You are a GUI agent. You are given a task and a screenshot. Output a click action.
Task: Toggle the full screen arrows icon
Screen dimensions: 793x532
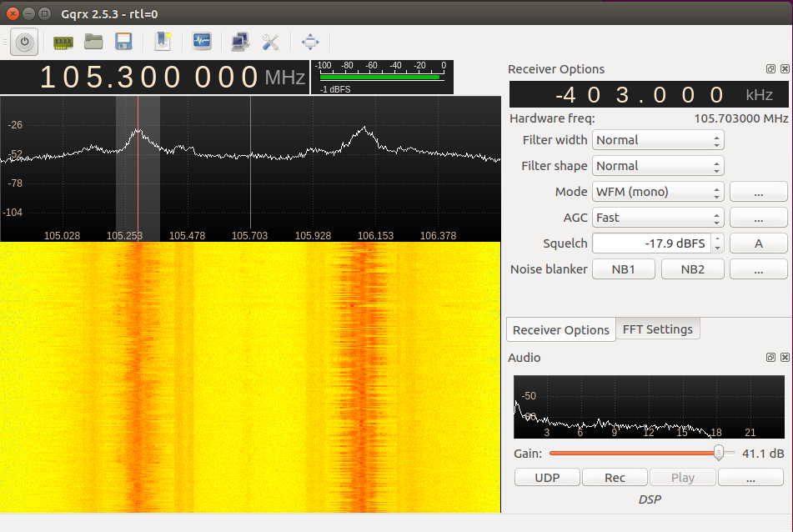pyautogui.click(x=310, y=42)
